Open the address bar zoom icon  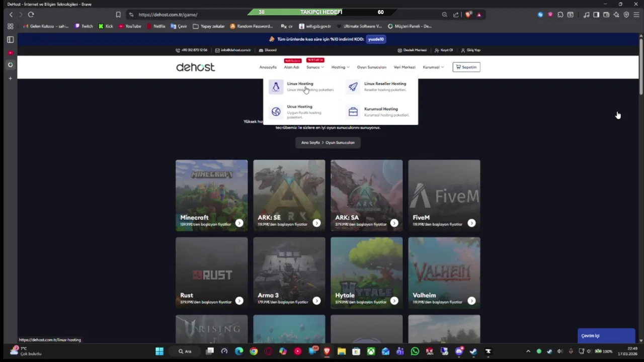pyautogui.click(x=444, y=15)
